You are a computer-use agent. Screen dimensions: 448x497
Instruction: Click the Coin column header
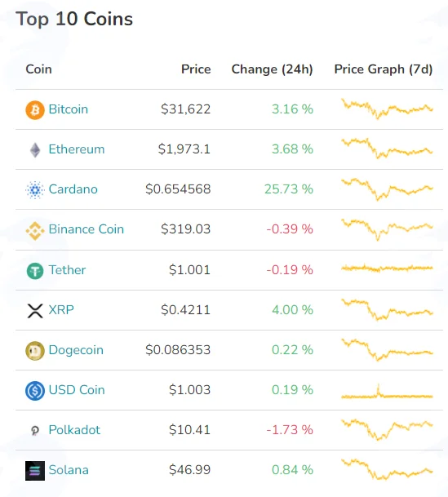pyautogui.click(x=38, y=69)
